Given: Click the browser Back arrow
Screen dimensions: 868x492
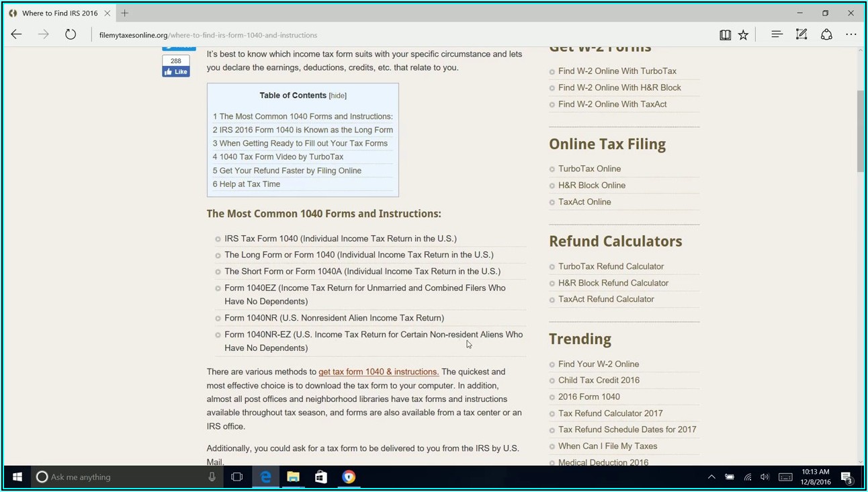Looking at the screenshot, I should coord(16,35).
